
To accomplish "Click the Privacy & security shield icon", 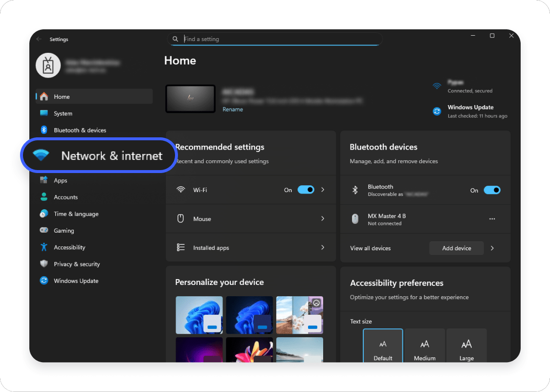I will pos(44,263).
